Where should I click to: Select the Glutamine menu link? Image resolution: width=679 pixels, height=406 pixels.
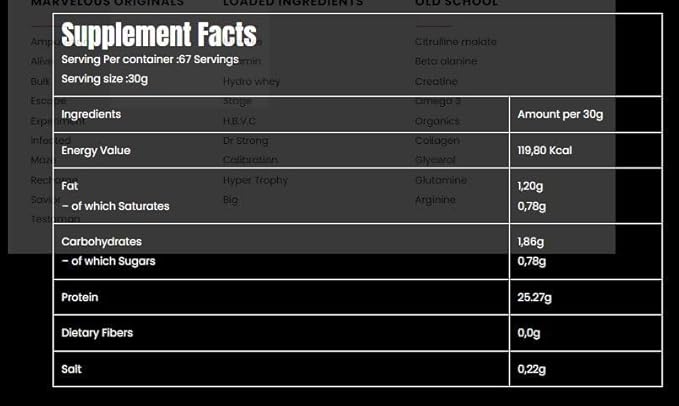click(x=441, y=180)
